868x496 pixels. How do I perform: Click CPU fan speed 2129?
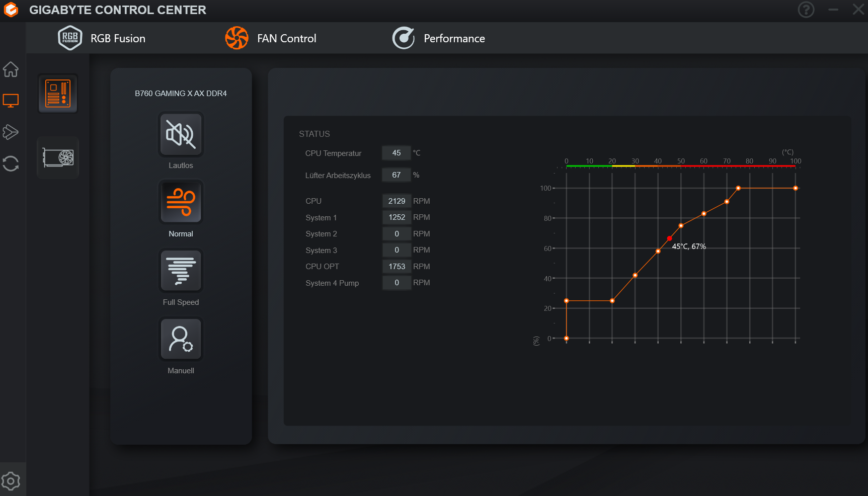397,201
